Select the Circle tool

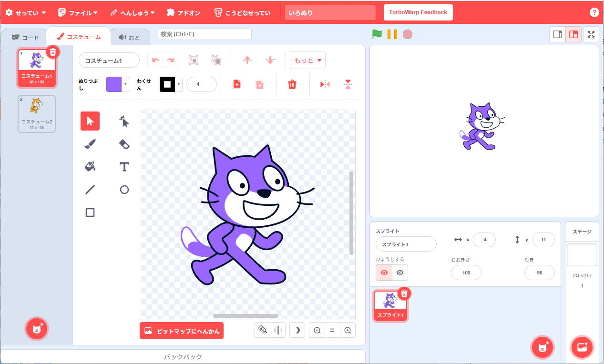coord(124,190)
